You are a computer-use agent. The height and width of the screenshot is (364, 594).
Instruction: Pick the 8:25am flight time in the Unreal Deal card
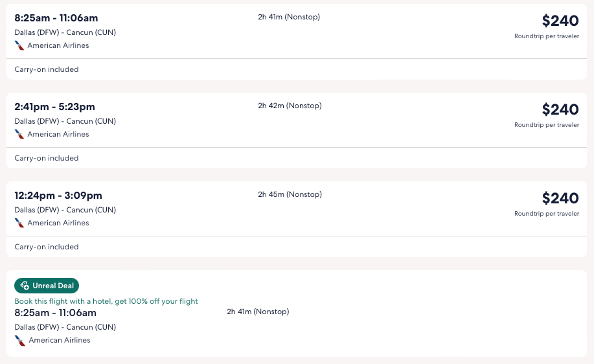pos(55,313)
